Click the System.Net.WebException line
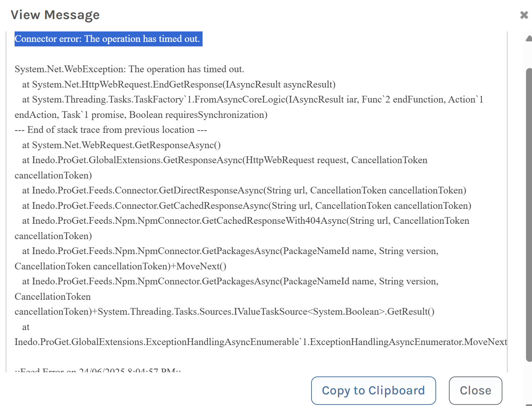This screenshot has width=532, height=406. 129,69
